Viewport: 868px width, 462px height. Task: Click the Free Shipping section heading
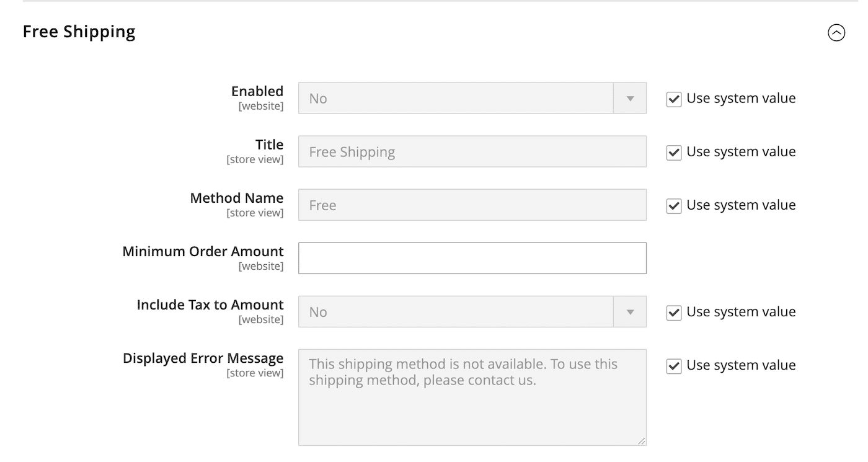[79, 31]
